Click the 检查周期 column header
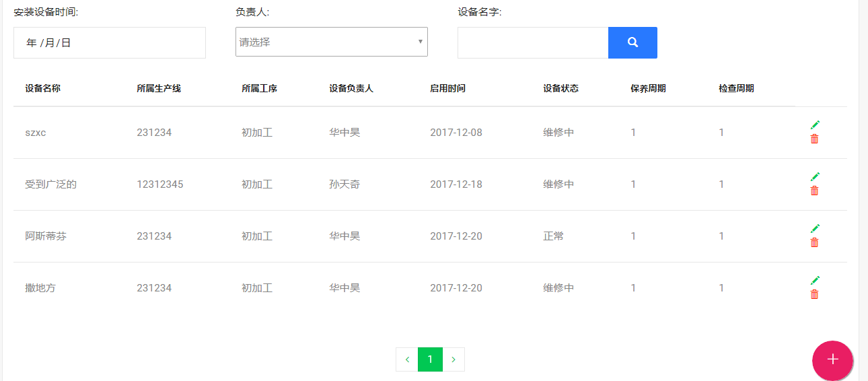The image size is (868, 381). (x=736, y=88)
